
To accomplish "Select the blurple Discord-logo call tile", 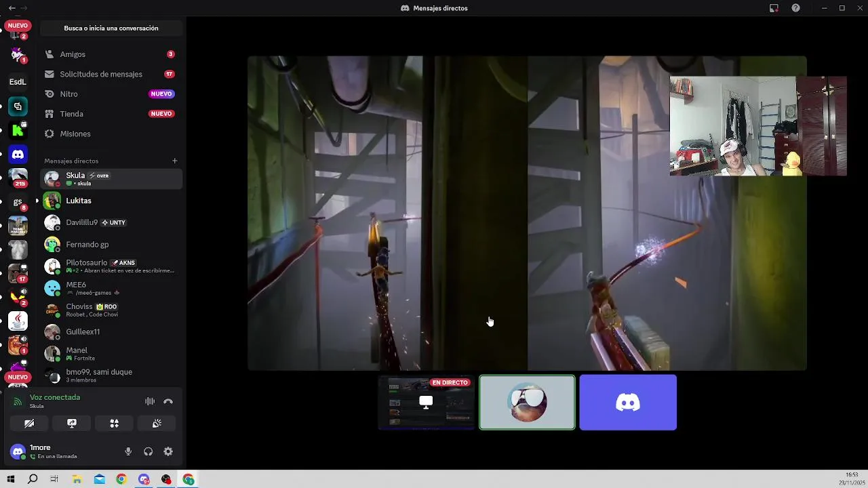I will coord(628,403).
